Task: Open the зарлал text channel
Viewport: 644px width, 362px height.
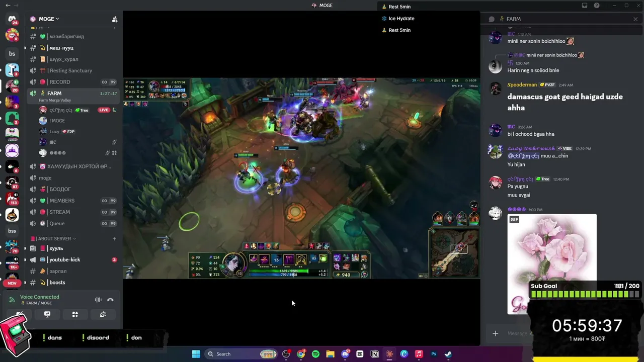Action: [x=73, y=271]
